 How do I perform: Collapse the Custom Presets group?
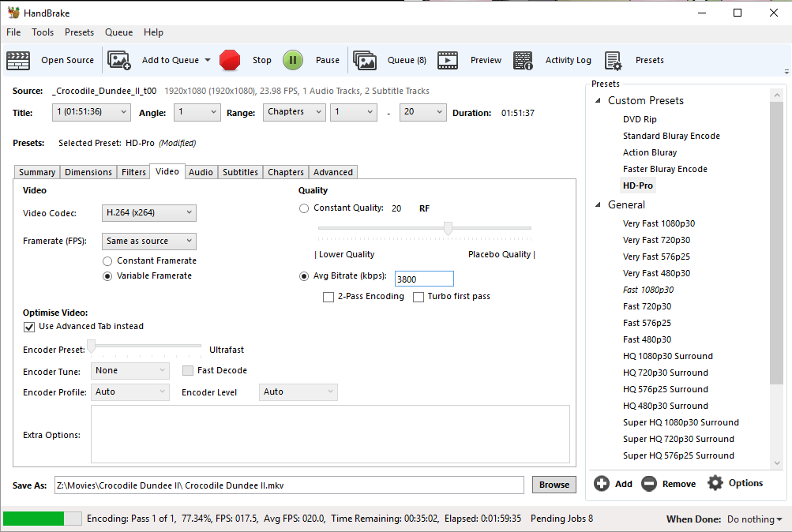tap(598, 100)
